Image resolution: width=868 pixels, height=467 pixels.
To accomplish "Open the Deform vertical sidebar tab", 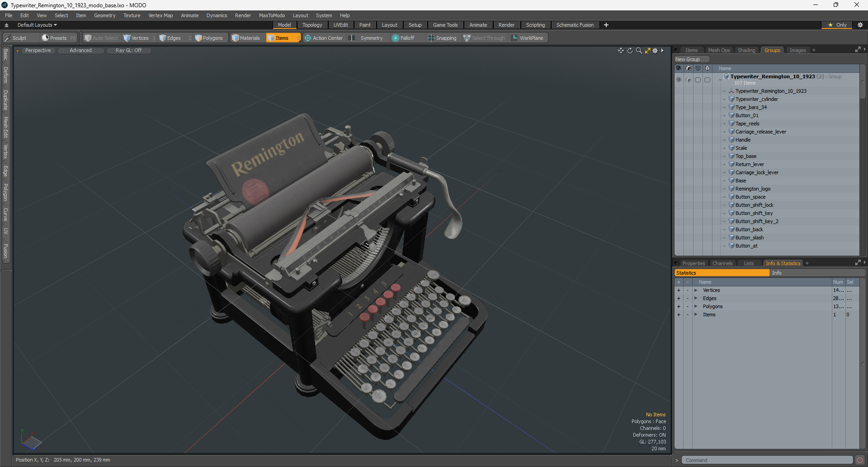I will [5, 75].
